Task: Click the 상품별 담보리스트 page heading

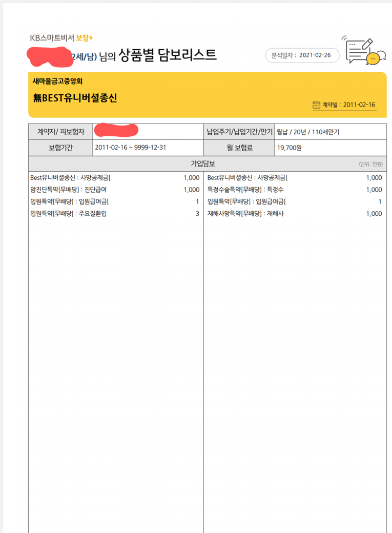Action: coord(168,54)
